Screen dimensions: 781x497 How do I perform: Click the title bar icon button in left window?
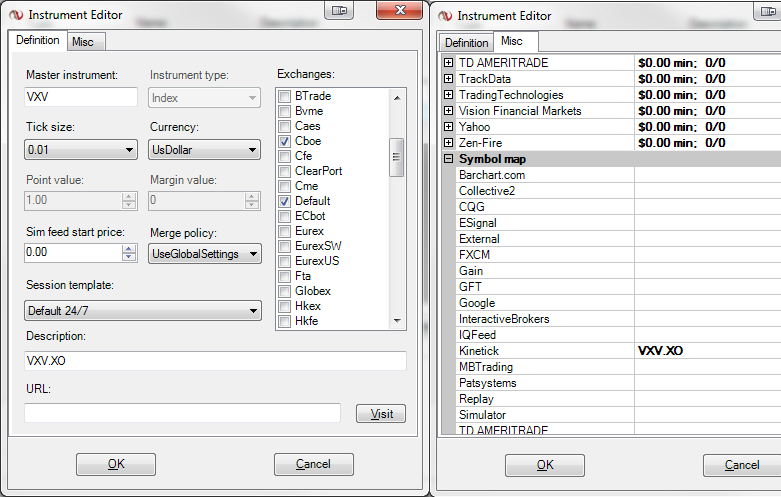click(339, 10)
